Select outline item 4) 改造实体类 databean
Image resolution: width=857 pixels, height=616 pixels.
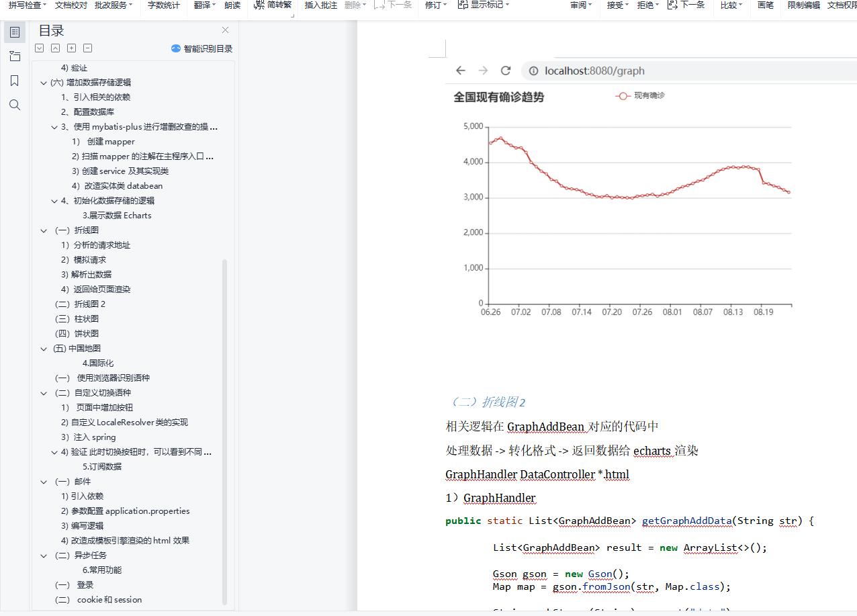(x=118, y=186)
